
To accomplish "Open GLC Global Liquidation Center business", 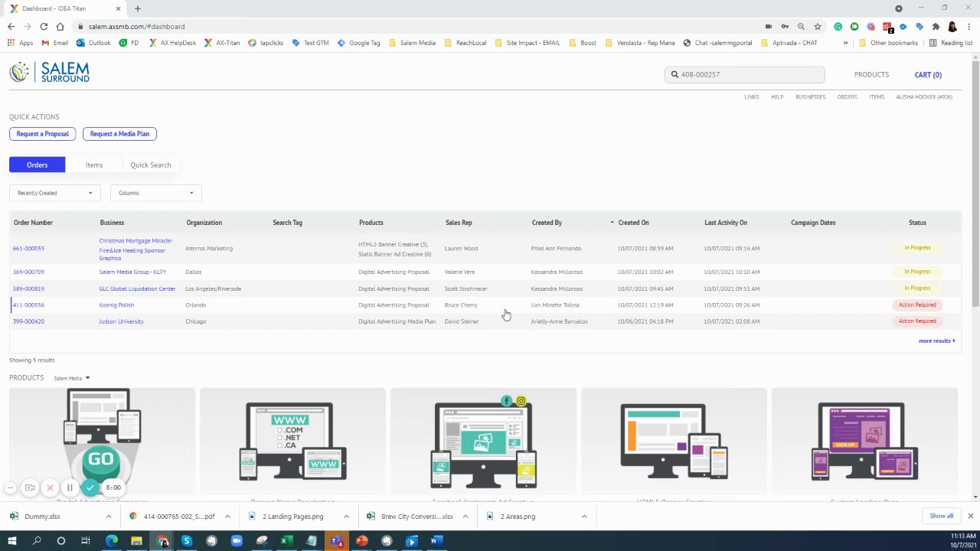I will tap(137, 289).
